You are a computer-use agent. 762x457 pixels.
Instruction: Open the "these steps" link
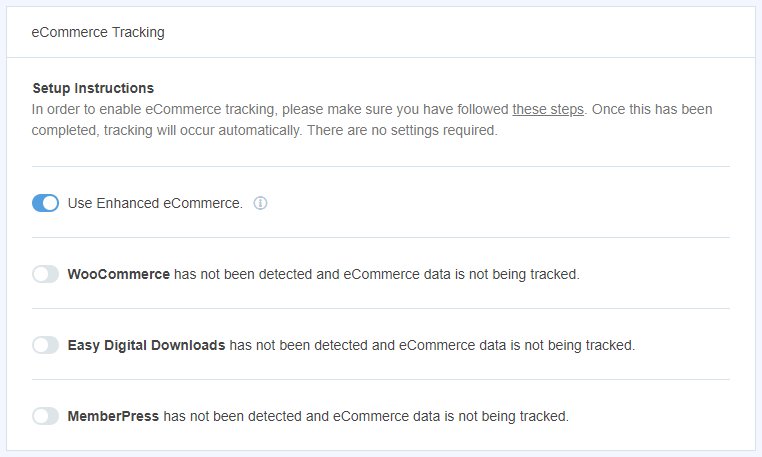coord(548,109)
